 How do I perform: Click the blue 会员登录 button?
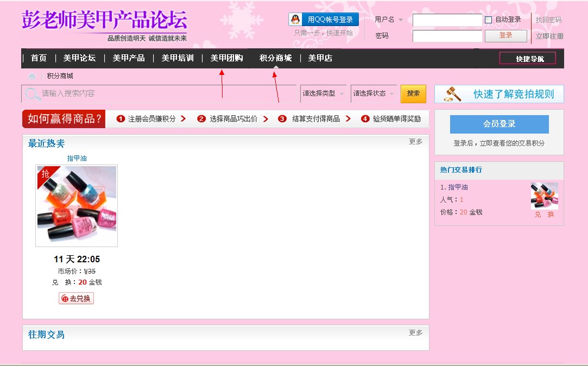point(499,124)
